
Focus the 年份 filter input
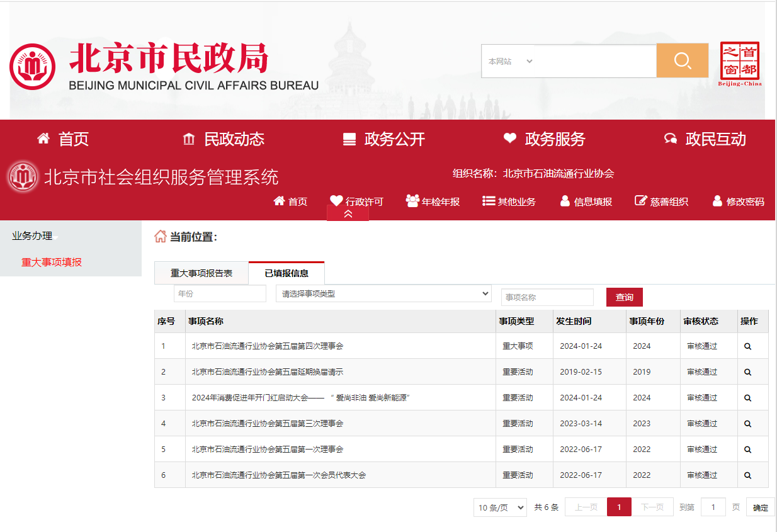click(220, 293)
